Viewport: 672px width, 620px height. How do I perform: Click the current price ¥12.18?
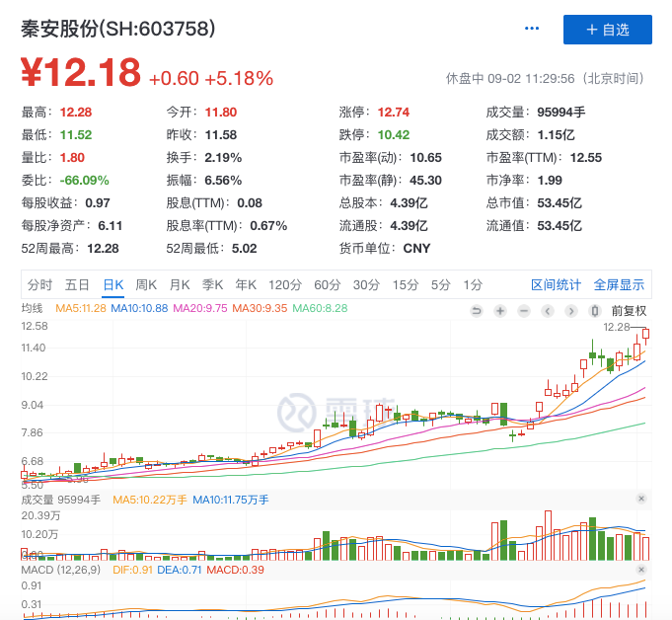tap(81, 72)
